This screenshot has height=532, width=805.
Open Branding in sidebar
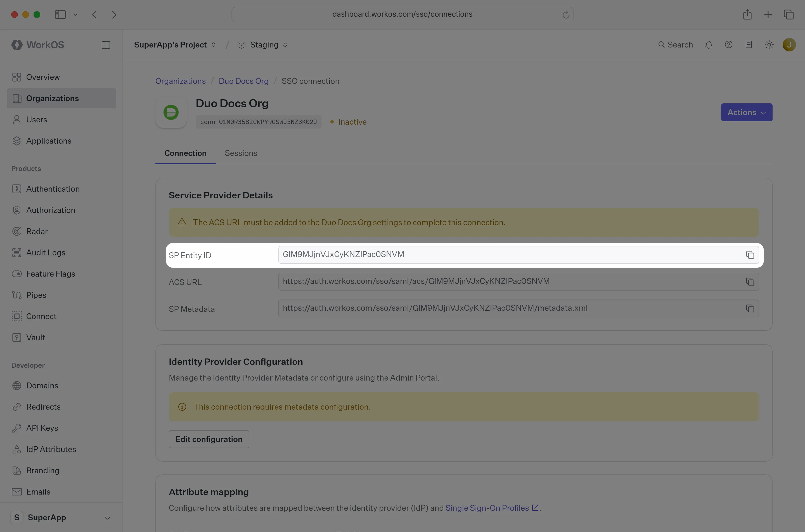pyautogui.click(x=61, y=471)
